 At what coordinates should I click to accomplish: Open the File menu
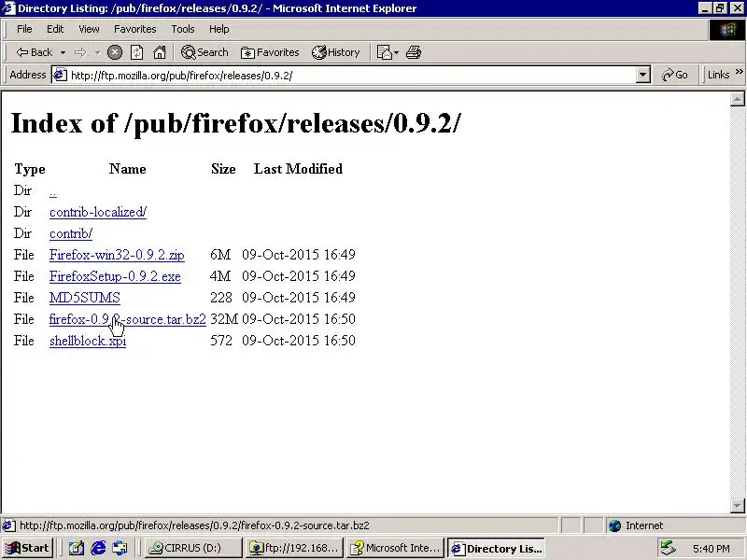(24, 29)
